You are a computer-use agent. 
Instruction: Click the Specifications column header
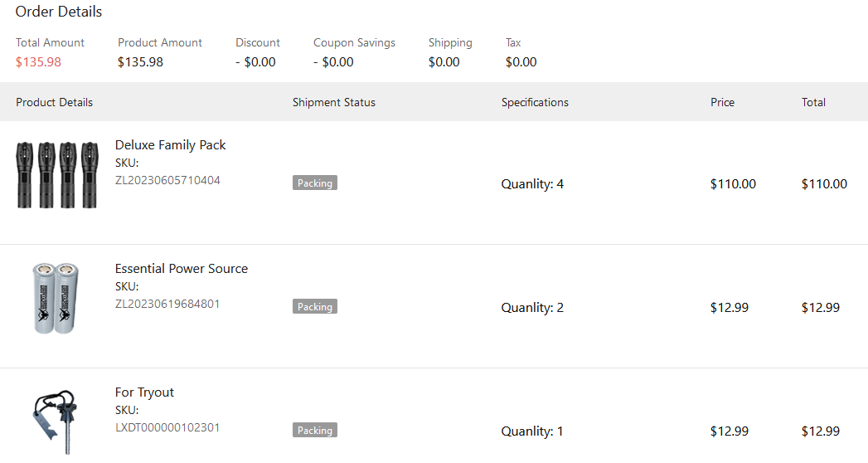point(535,102)
